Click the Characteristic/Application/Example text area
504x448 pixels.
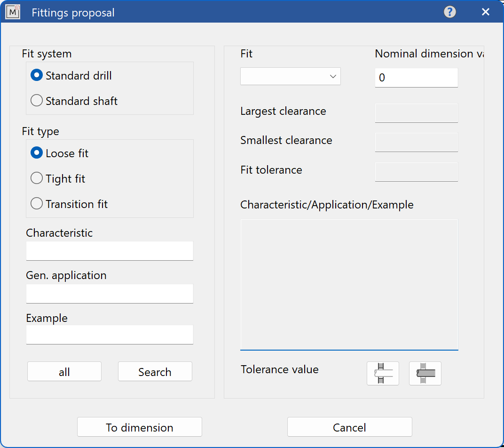point(349,285)
